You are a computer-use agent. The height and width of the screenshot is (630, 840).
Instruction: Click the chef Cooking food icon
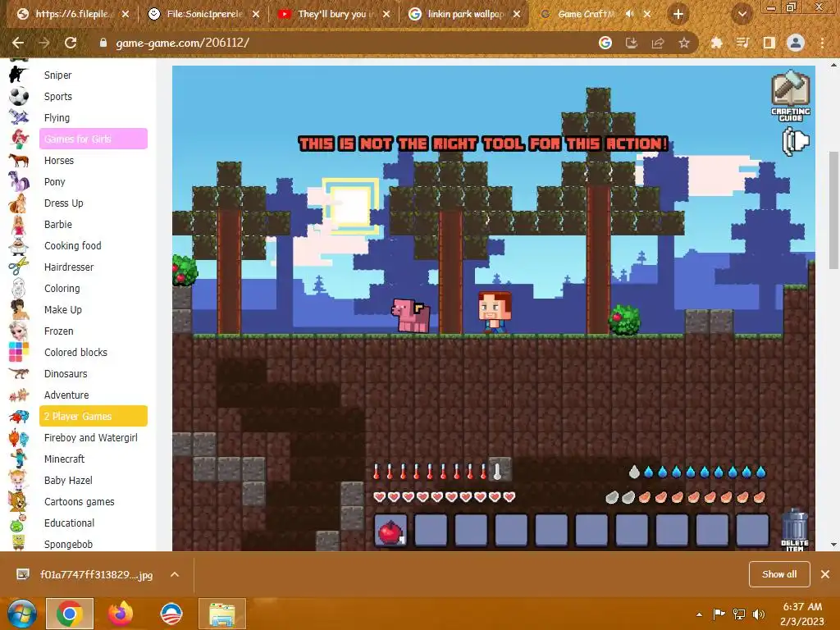[18, 245]
